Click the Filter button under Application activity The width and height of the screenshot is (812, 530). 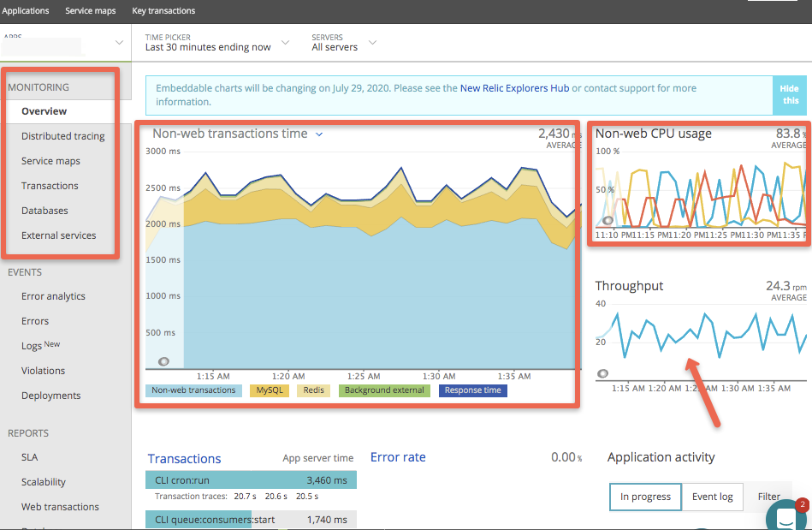click(x=768, y=497)
